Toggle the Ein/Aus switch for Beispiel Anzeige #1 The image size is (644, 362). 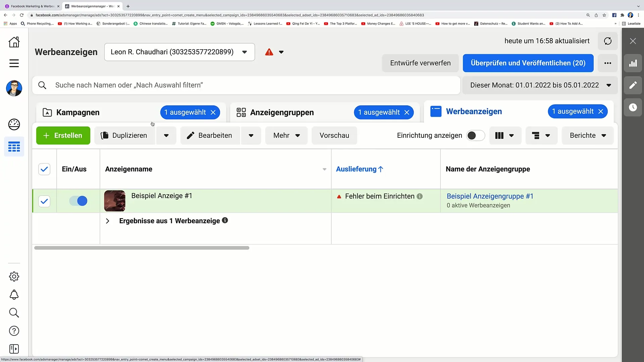pyautogui.click(x=78, y=201)
